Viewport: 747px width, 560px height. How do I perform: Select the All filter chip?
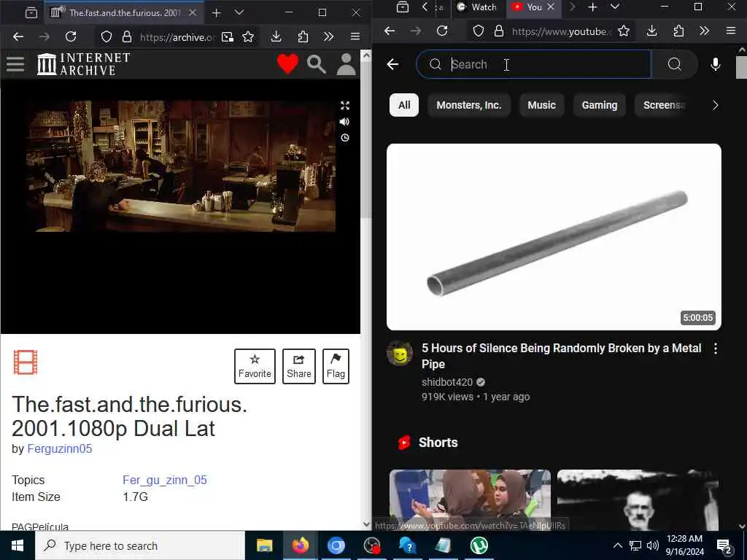point(404,105)
